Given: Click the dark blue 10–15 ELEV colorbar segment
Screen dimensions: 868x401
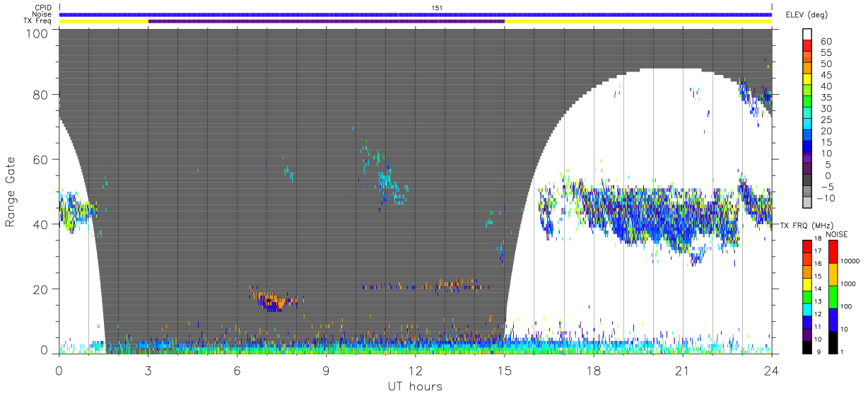Looking at the screenshot, I should [x=807, y=148].
